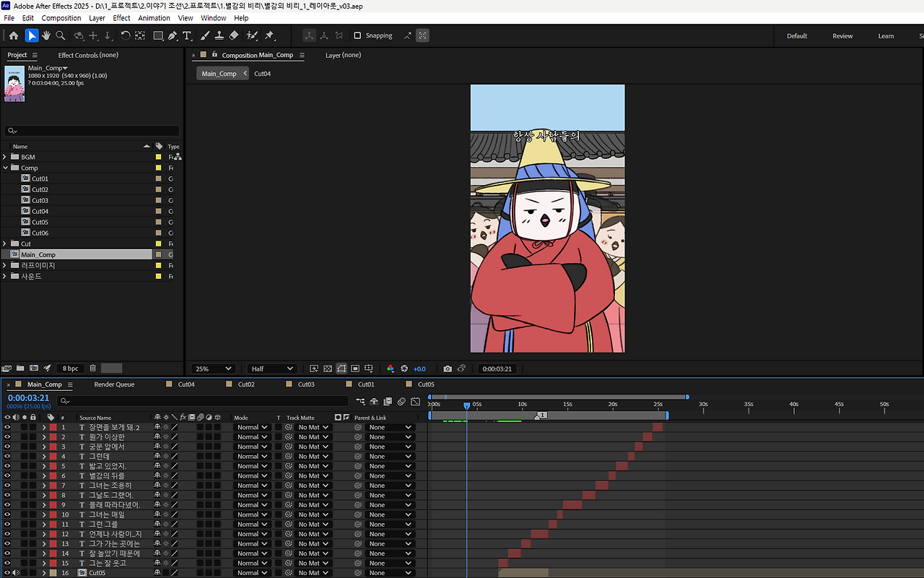Select the Eraser tool
Screen dimensions: 924x578
coord(233,35)
